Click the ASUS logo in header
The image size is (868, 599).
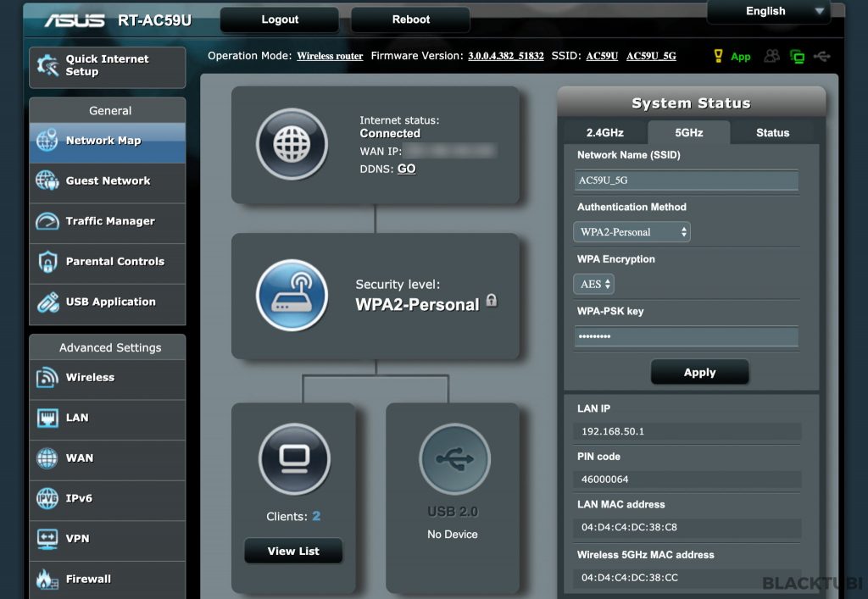tap(75, 20)
